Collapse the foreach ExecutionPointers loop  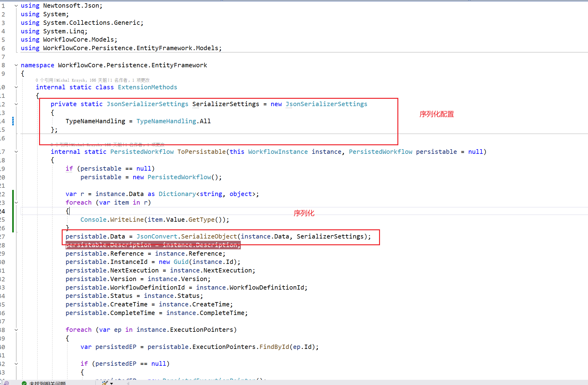click(16, 330)
